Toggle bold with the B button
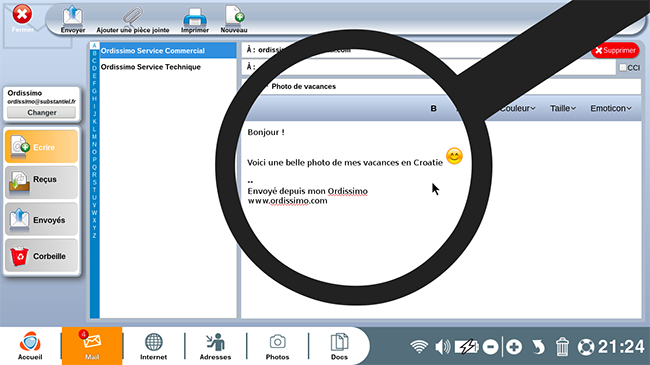 tap(433, 108)
